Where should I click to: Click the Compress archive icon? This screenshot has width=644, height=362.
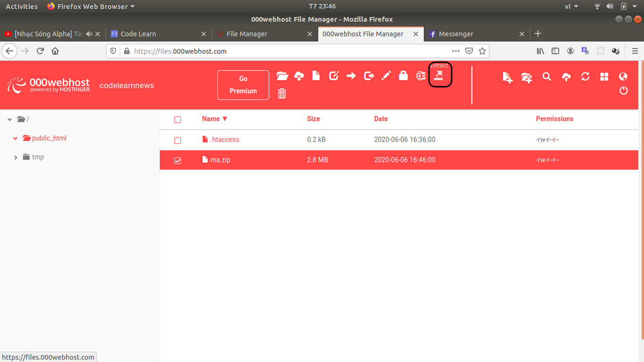pos(421,76)
